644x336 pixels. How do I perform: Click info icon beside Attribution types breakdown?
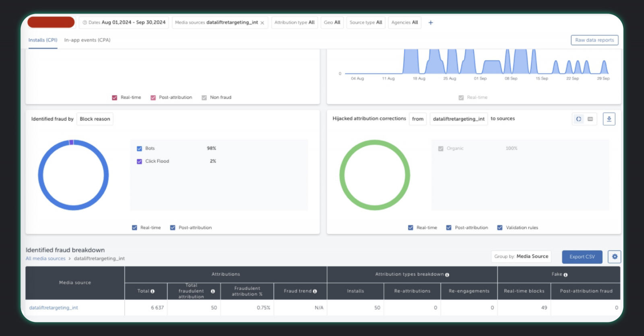[447, 275]
